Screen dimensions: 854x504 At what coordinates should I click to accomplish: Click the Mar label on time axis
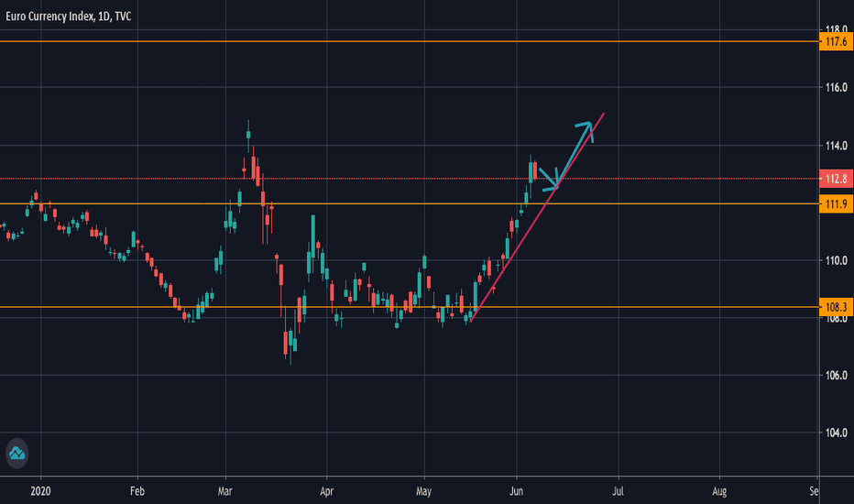(x=224, y=491)
